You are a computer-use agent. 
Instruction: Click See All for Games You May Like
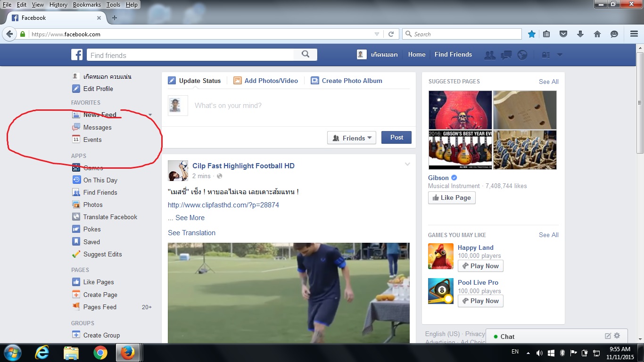(x=549, y=235)
